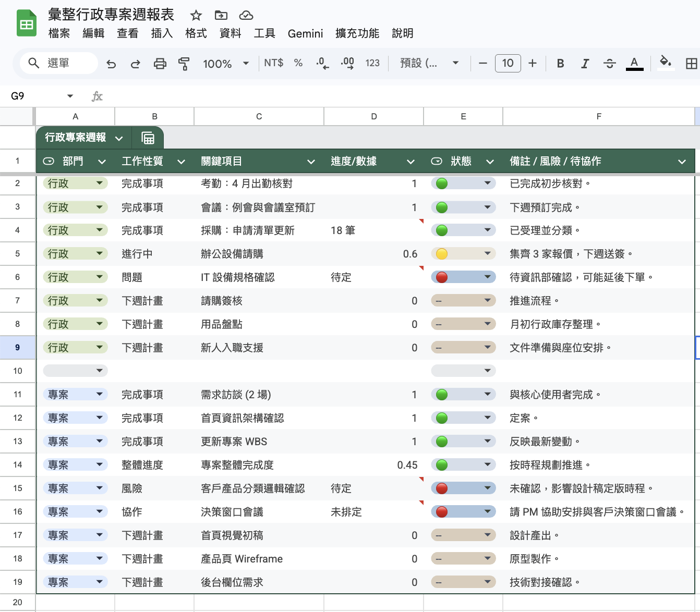700x612 pixels.
Task: Select the paint format tool
Action: coord(184,63)
